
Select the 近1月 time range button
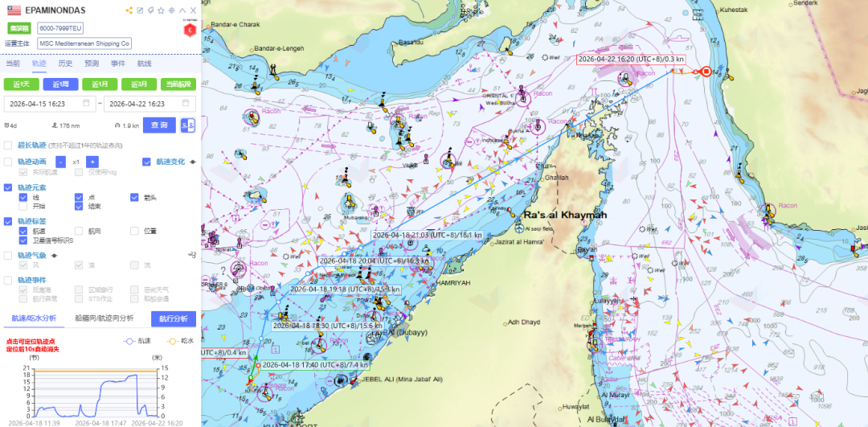100,84
